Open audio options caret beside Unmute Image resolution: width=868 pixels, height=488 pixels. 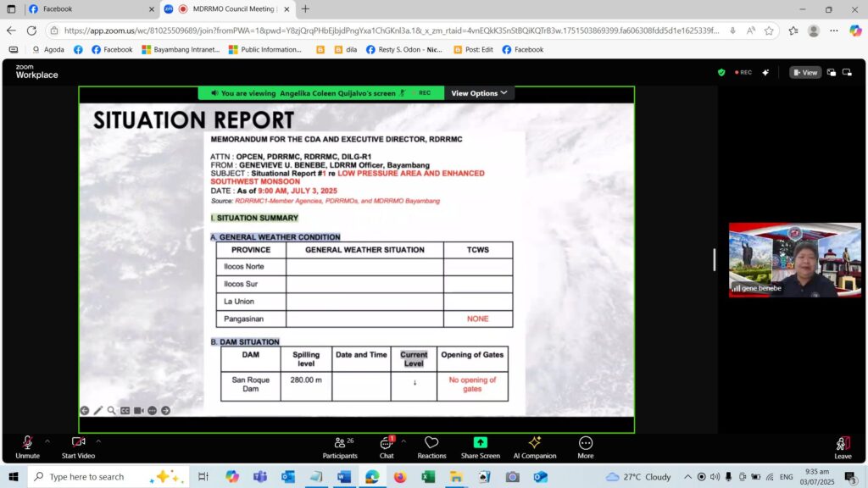(x=47, y=441)
